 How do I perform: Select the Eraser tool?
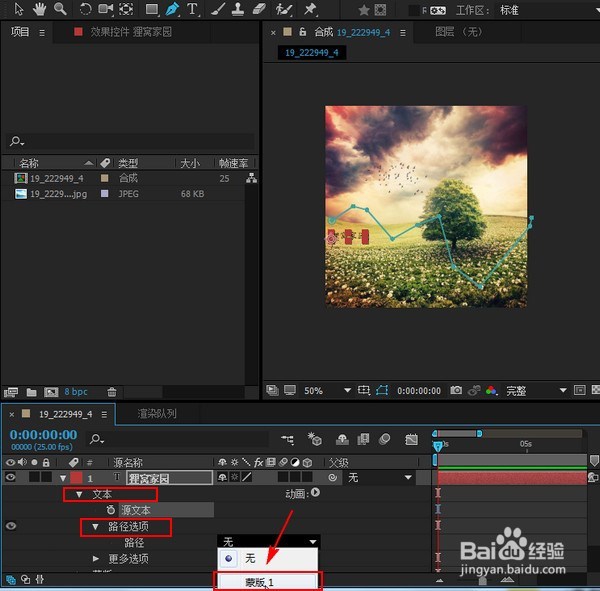click(259, 9)
